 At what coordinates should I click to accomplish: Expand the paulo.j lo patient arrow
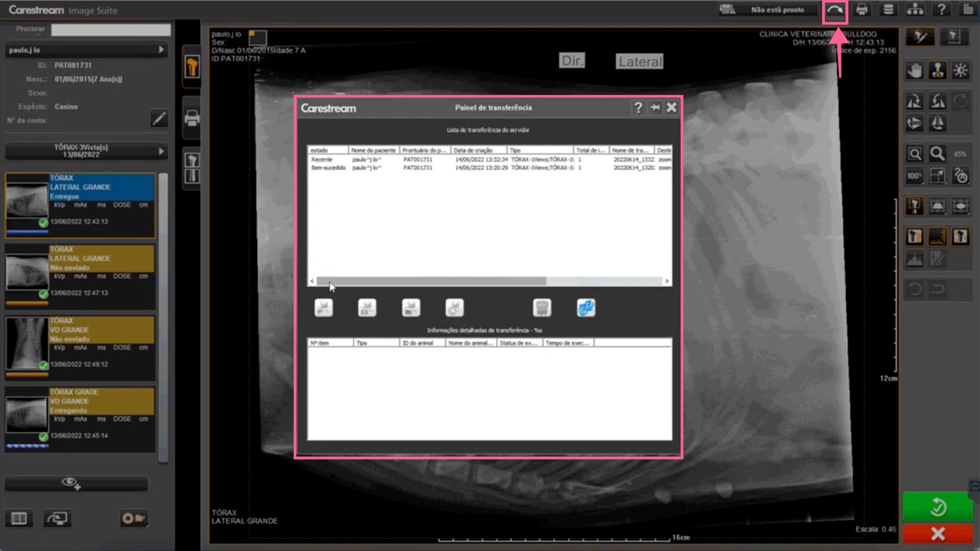point(161,50)
